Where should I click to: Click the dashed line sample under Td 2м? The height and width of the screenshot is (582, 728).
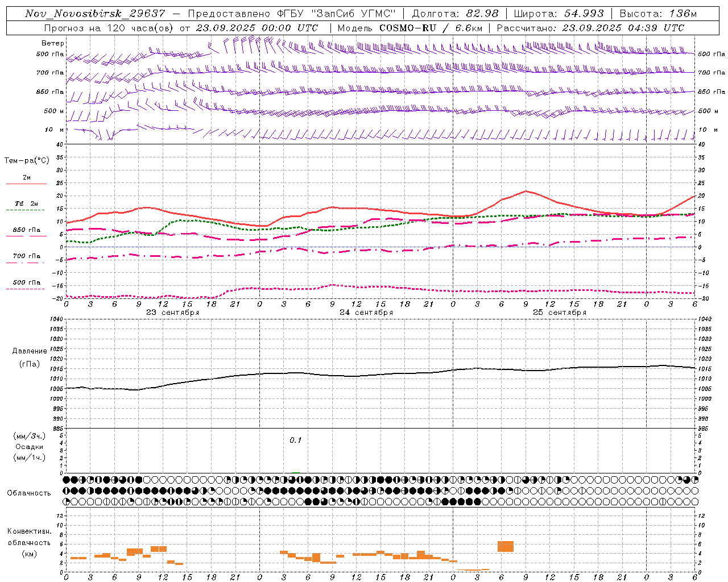tap(25, 210)
